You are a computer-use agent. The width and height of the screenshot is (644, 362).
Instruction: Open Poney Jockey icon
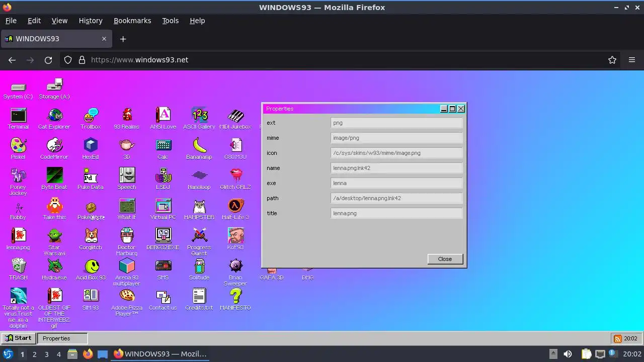(18, 182)
